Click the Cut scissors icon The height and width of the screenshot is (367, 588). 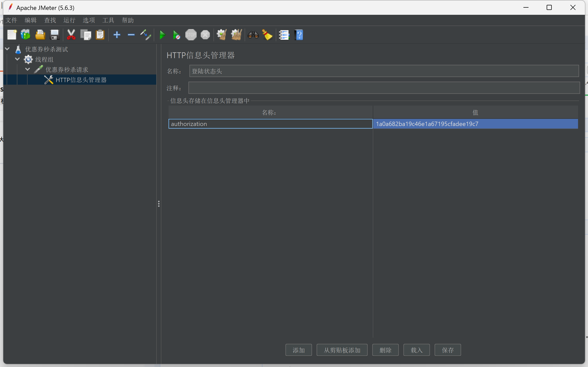click(x=71, y=35)
